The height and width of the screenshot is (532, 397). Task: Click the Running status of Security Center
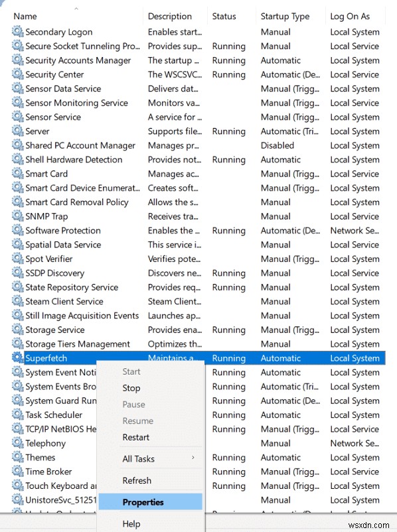(x=228, y=75)
